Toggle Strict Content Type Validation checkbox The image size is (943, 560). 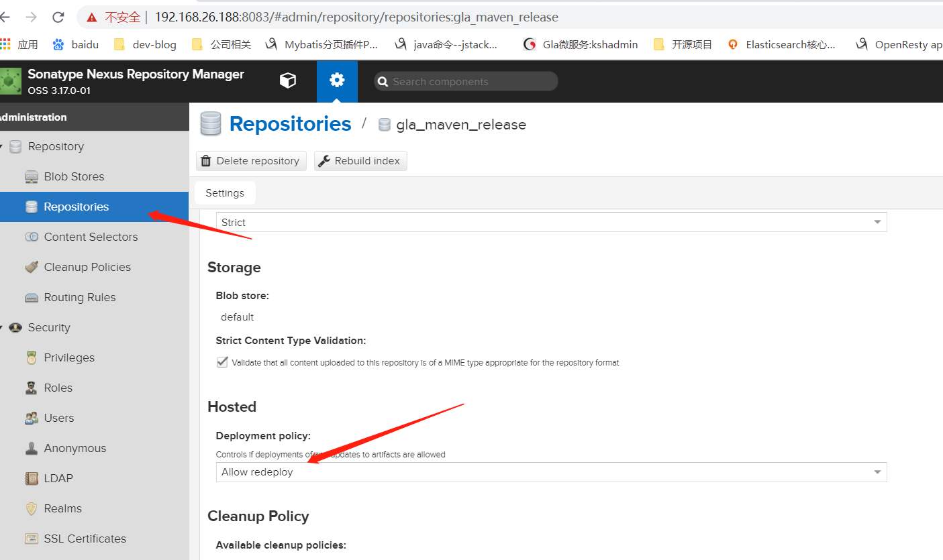(222, 362)
